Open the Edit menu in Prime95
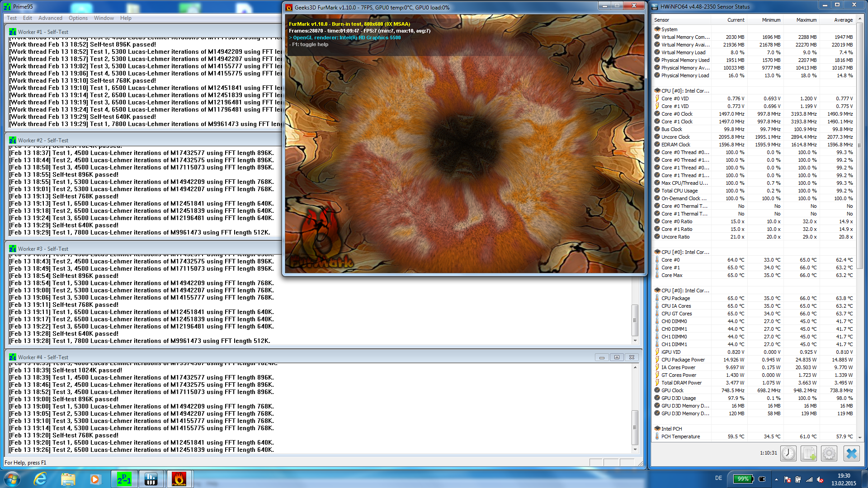Screen dimensions: 868x488 28,18
